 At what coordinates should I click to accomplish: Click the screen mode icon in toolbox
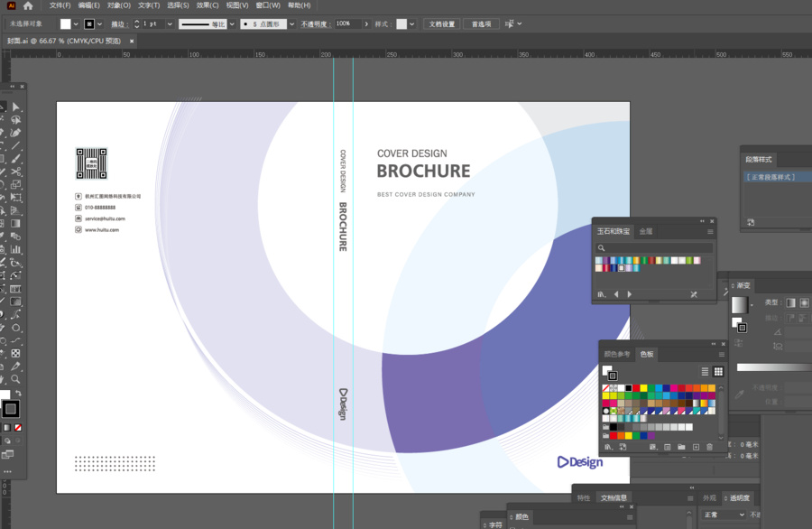[x=8, y=454]
